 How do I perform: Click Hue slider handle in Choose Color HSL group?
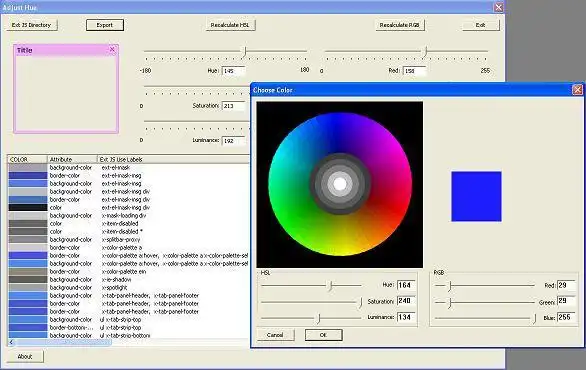tap(330, 286)
